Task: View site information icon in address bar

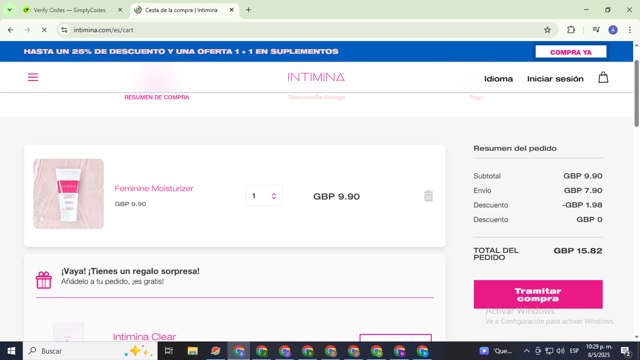Action: pos(64,30)
